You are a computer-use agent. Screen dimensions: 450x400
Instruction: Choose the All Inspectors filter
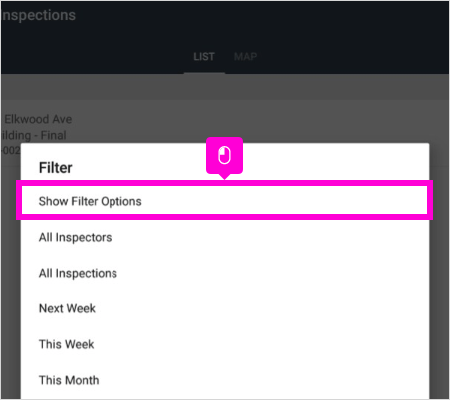click(75, 237)
